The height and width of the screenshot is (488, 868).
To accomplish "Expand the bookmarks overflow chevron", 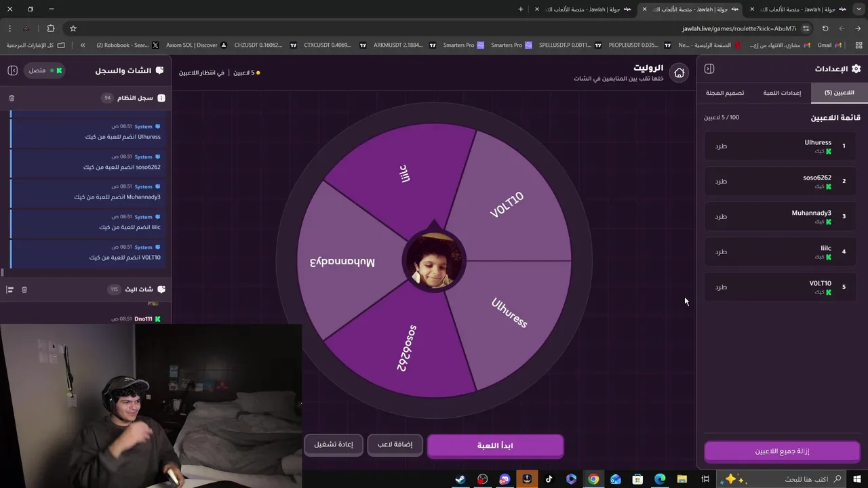I will [x=83, y=45].
